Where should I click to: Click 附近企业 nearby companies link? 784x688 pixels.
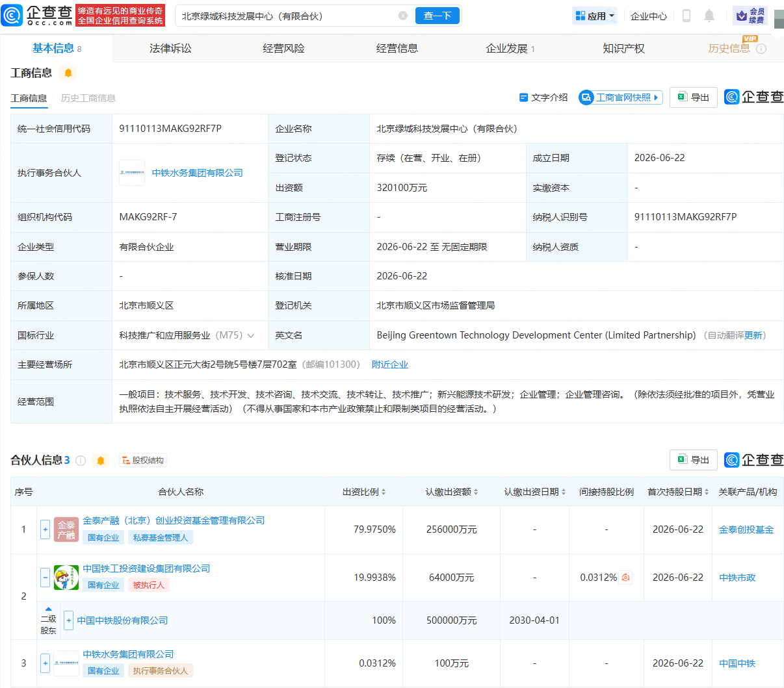390,364
